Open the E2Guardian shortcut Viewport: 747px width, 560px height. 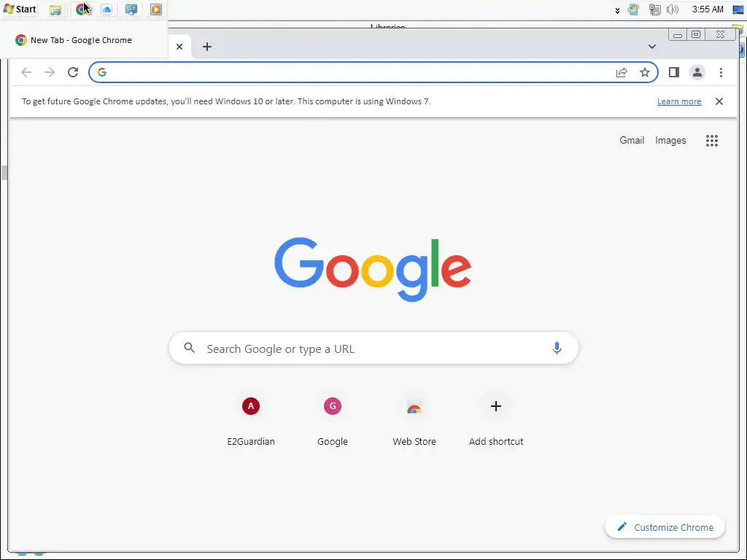pyautogui.click(x=251, y=421)
